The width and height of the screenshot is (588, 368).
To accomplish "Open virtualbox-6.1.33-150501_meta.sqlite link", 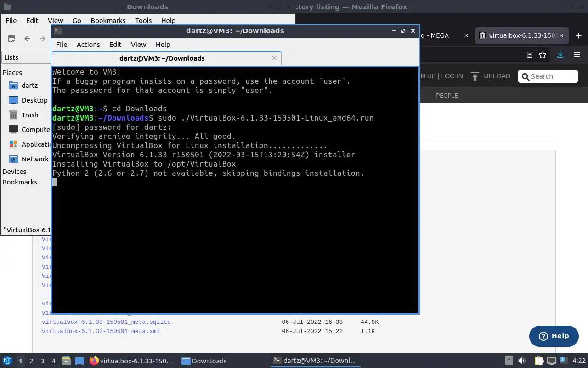I will pyautogui.click(x=106, y=322).
